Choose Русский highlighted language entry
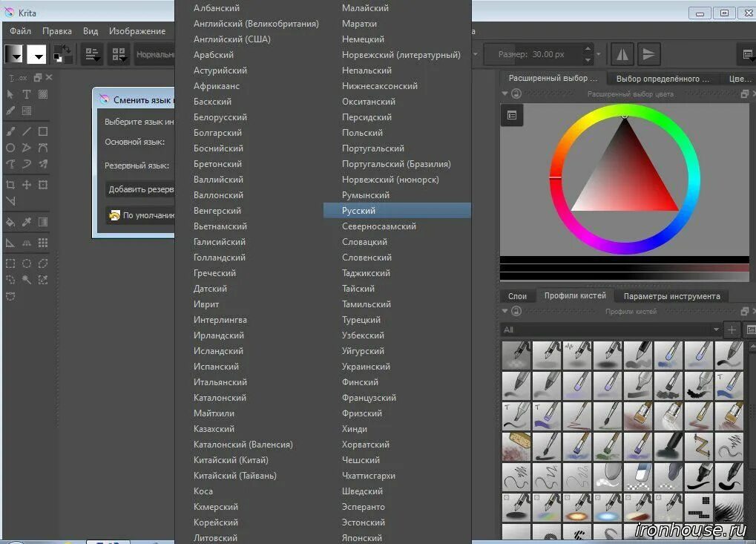This screenshot has width=756, height=544. point(397,211)
